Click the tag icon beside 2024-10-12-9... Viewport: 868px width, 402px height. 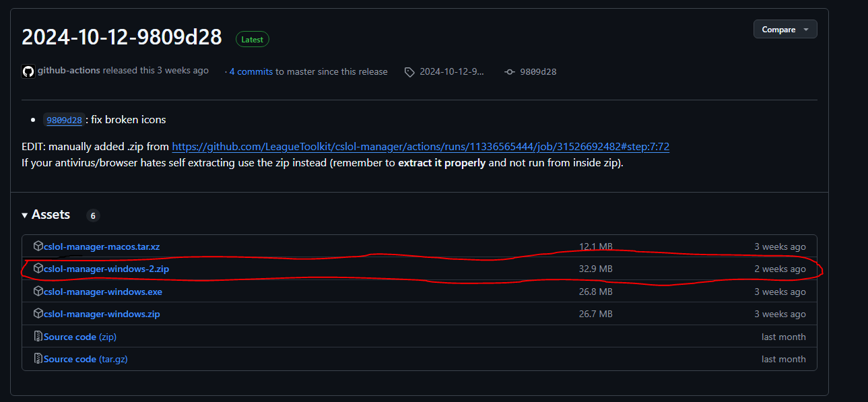tap(409, 72)
